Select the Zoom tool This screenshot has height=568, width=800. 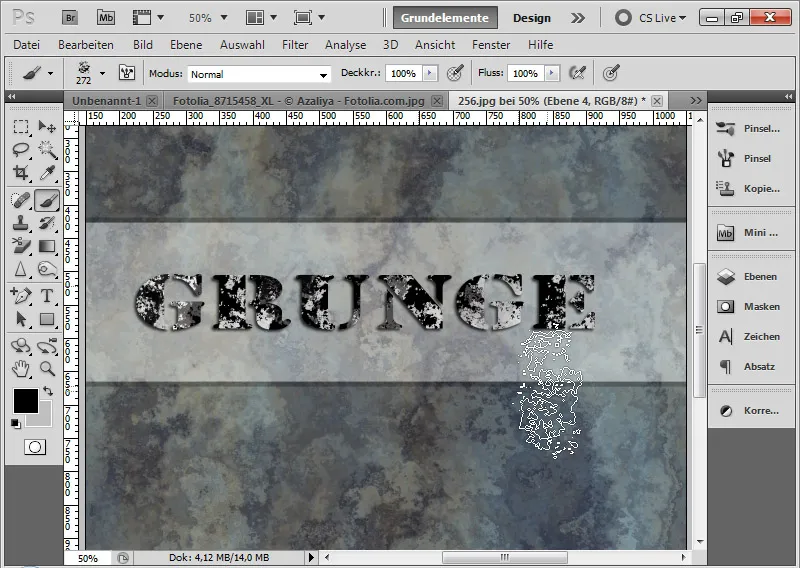click(x=47, y=368)
